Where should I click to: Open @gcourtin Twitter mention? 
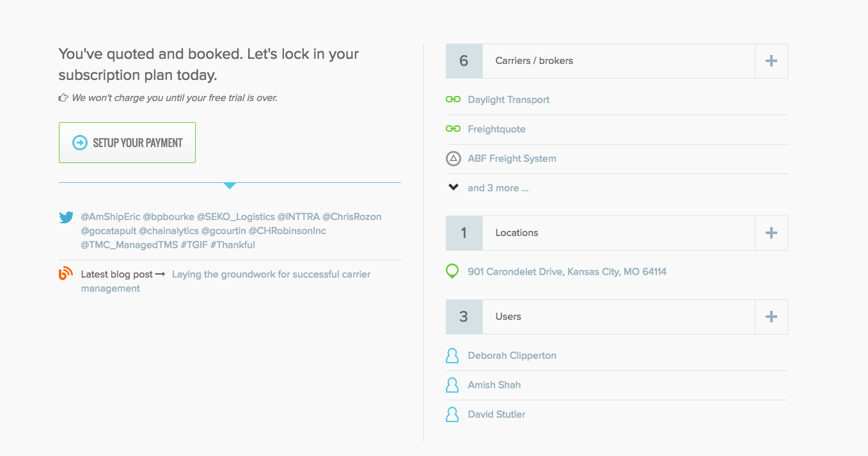point(224,231)
